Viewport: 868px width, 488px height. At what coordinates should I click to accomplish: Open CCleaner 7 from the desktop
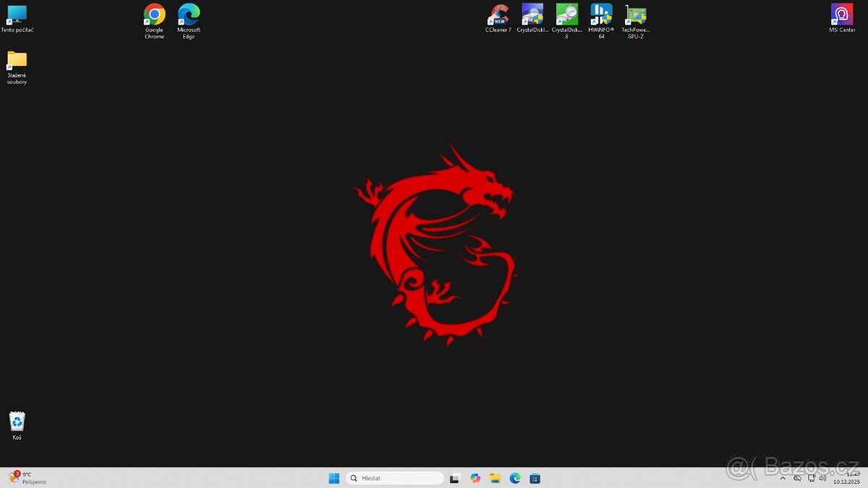tap(498, 16)
